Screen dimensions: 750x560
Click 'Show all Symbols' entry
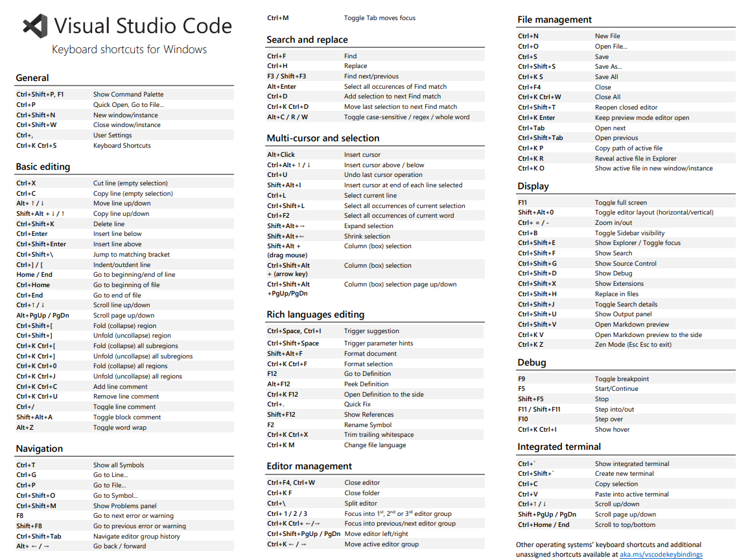tap(118, 465)
